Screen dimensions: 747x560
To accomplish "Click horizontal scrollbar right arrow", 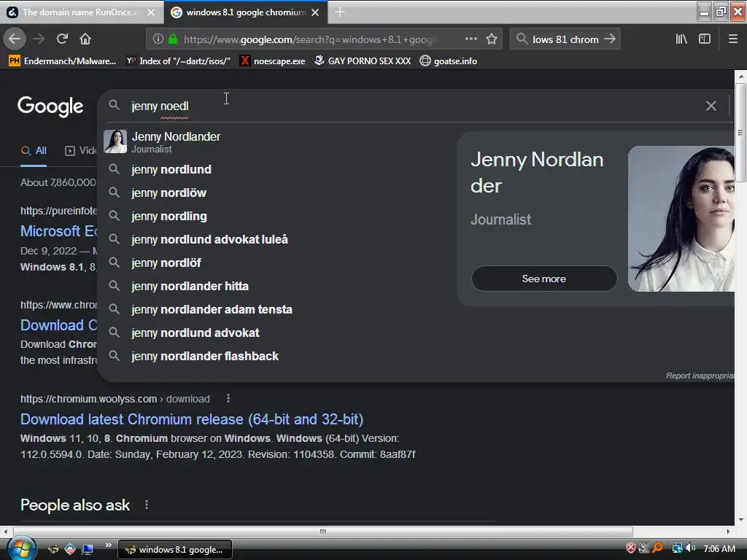I will pos(729,532).
